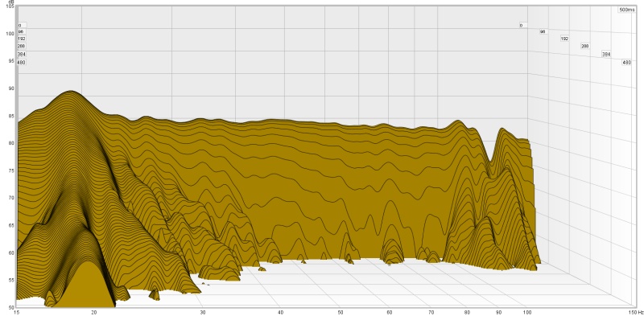Click the 480 time label at left edge
The width and height of the screenshot is (644, 316).
pos(22,63)
